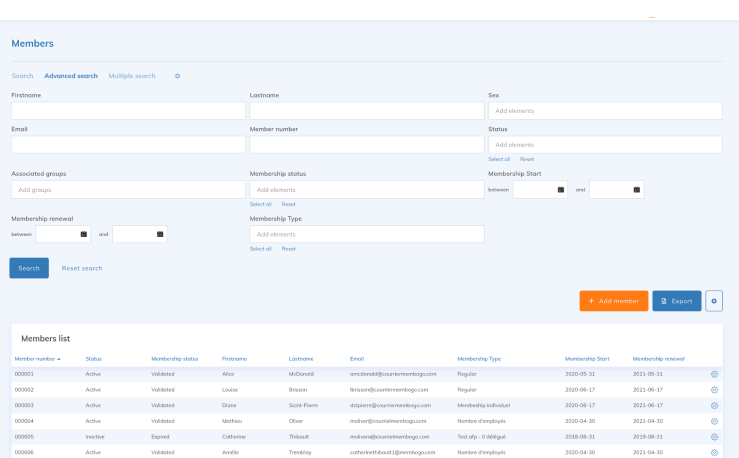Open actions gear for member 000006

(x=714, y=452)
